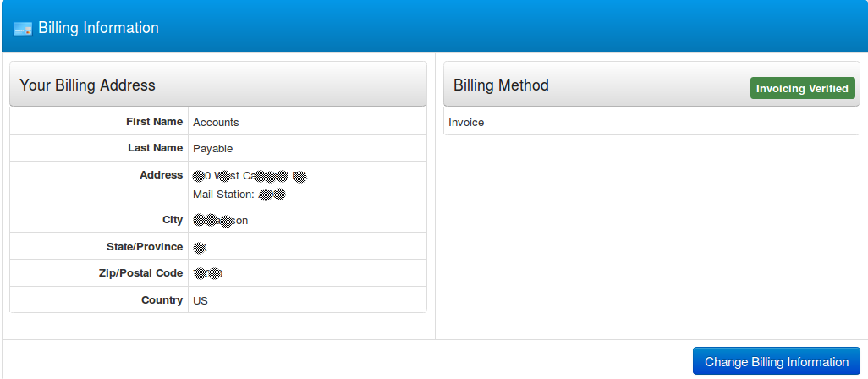This screenshot has height=379, width=868.
Task: Click the City field label
Action: 172,220
